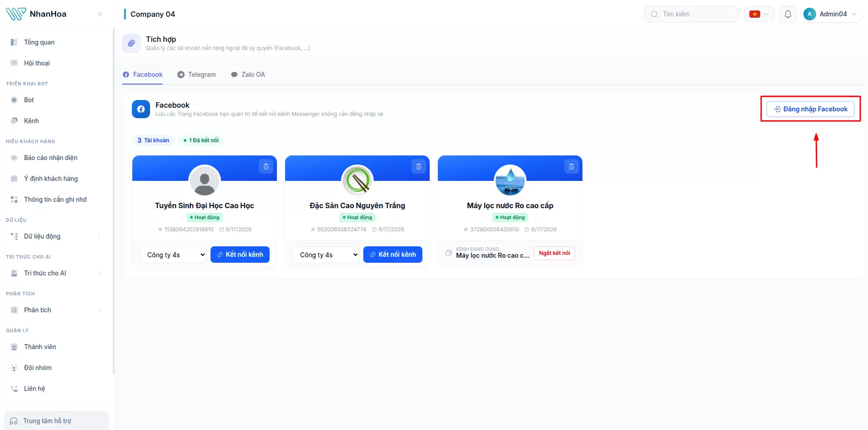Open Trung tâm hỗ trợ
Viewport: 868px width, 430px height.
[x=56, y=421]
